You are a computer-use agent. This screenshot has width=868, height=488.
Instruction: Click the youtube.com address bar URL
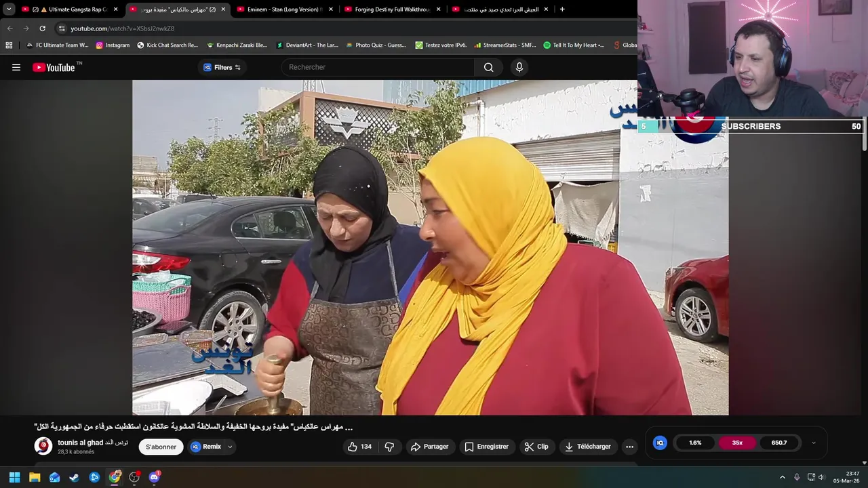[x=122, y=28]
